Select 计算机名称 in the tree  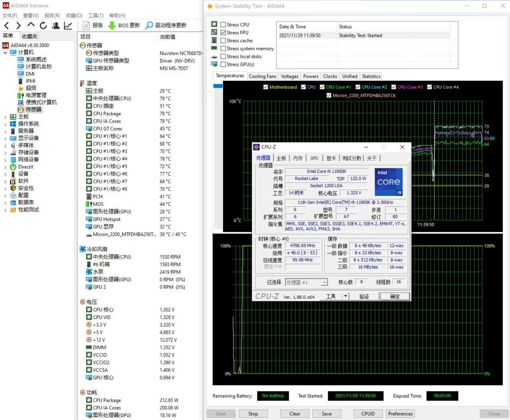(x=39, y=66)
